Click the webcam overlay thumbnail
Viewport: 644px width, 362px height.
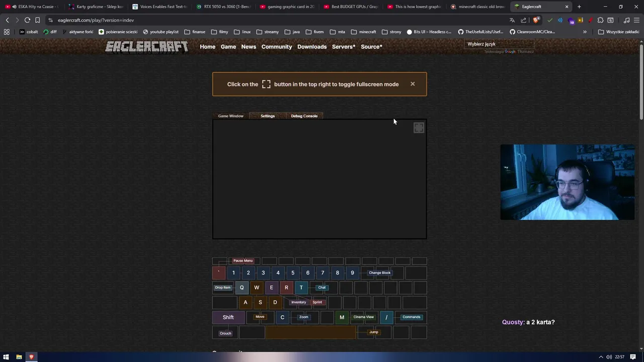(x=567, y=182)
